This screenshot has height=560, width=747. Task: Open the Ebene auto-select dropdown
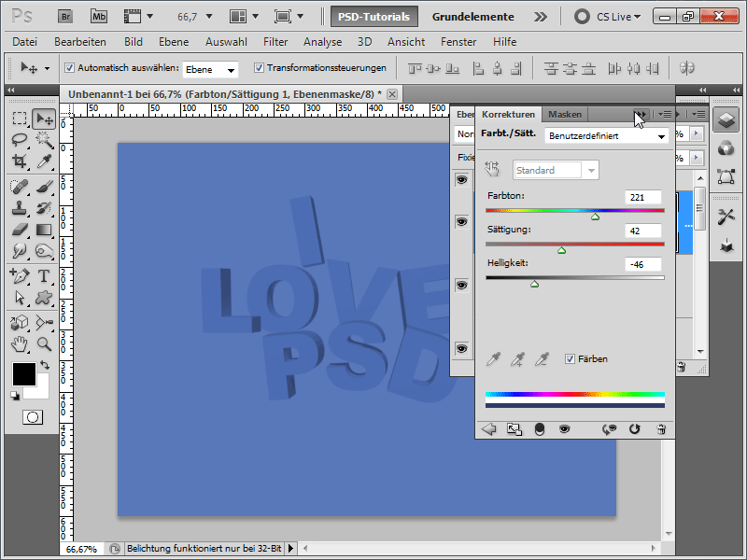211,69
